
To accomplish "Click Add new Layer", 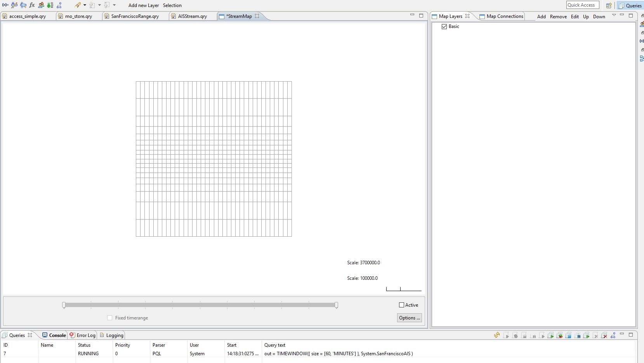I will pos(144,5).
